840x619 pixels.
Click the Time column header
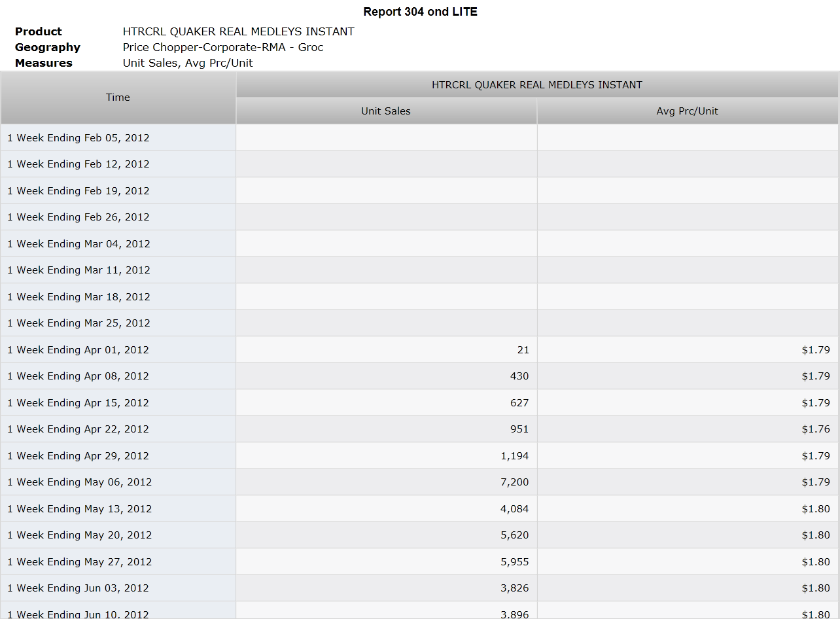[118, 97]
